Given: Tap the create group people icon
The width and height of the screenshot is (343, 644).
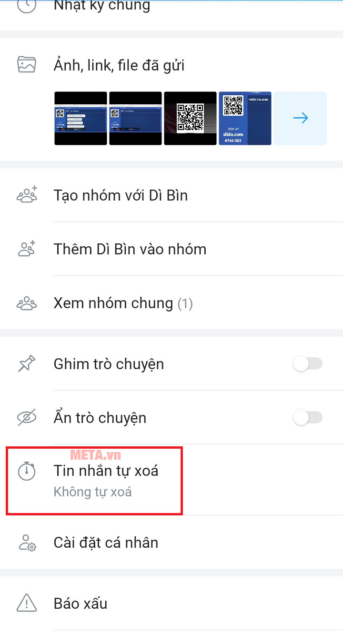Looking at the screenshot, I should (x=27, y=195).
